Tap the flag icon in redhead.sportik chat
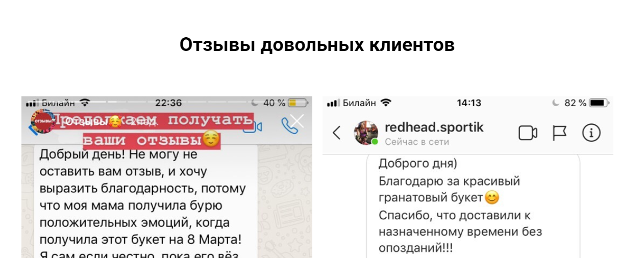The height and width of the screenshot is (258, 644). [559, 133]
